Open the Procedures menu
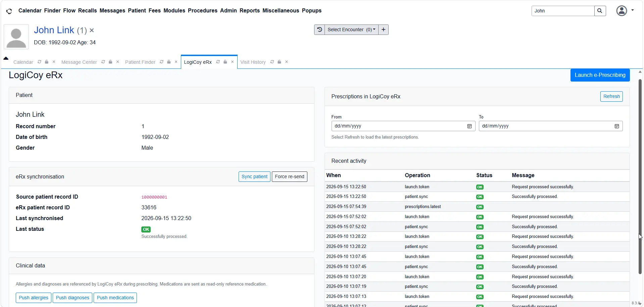The width and height of the screenshot is (644, 307). (202, 11)
